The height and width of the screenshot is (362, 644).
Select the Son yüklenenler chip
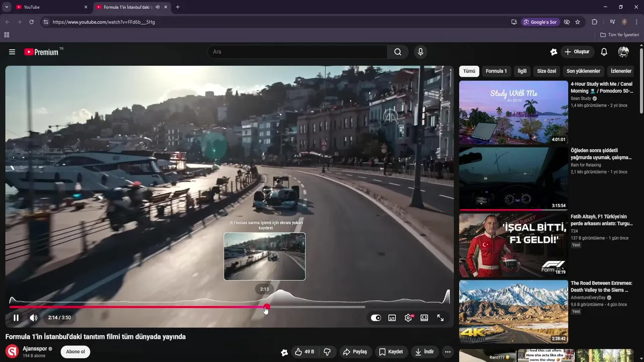[x=583, y=71]
